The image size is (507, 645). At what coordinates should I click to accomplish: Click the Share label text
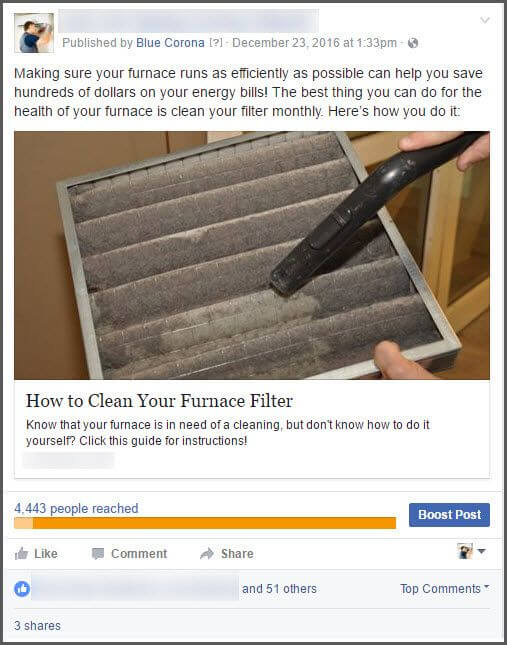click(237, 554)
